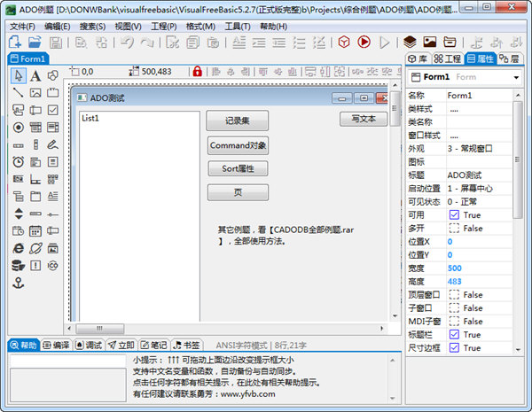Image resolution: width=532 pixels, height=412 pixels.
Task: Open the 启动位置 value '1 - 屏幕中心'
Action: tap(479, 188)
